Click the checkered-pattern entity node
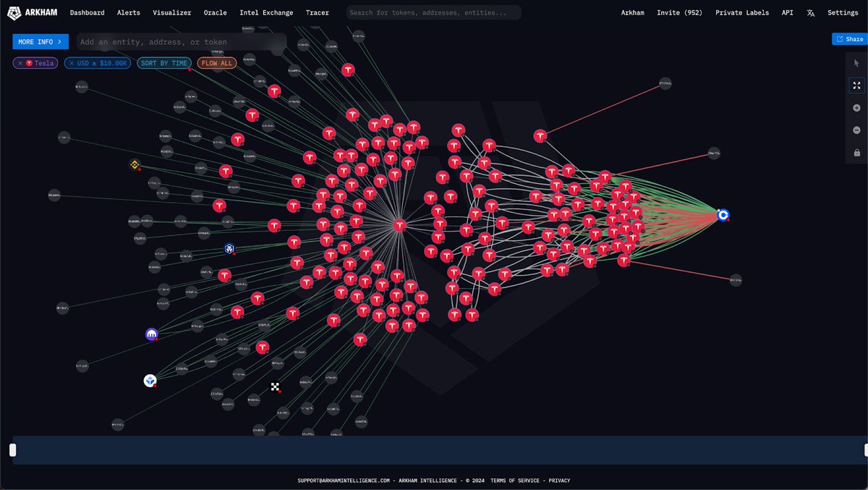This screenshot has height=490, width=868. tap(275, 387)
